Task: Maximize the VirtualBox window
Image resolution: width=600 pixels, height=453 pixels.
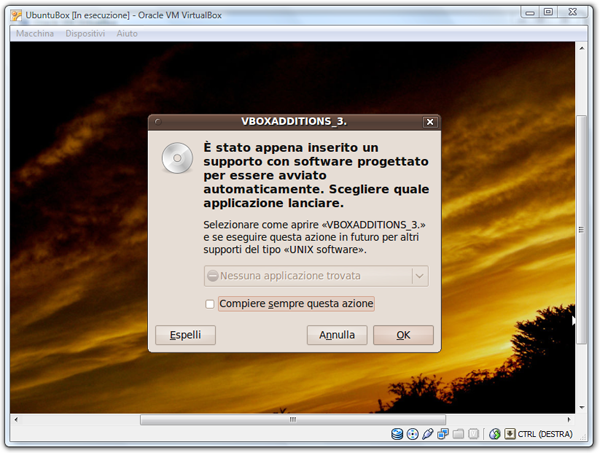Action: (x=548, y=13)
